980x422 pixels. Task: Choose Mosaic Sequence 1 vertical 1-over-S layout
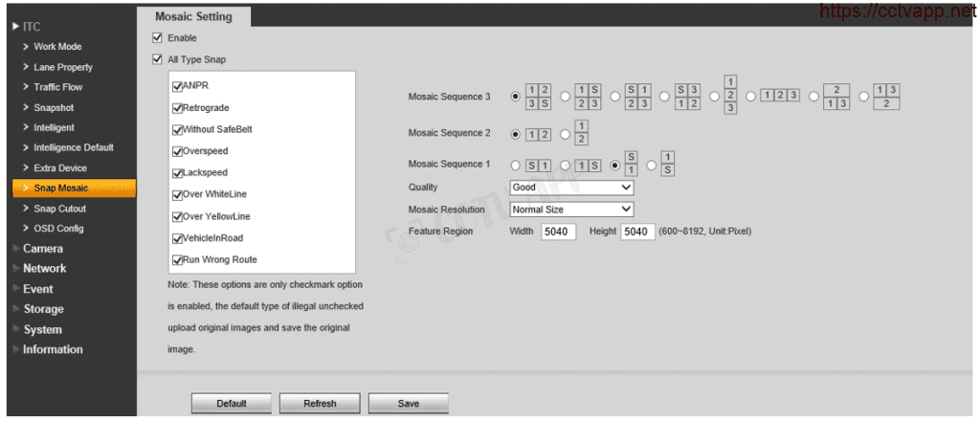click(x=652, y=165)
